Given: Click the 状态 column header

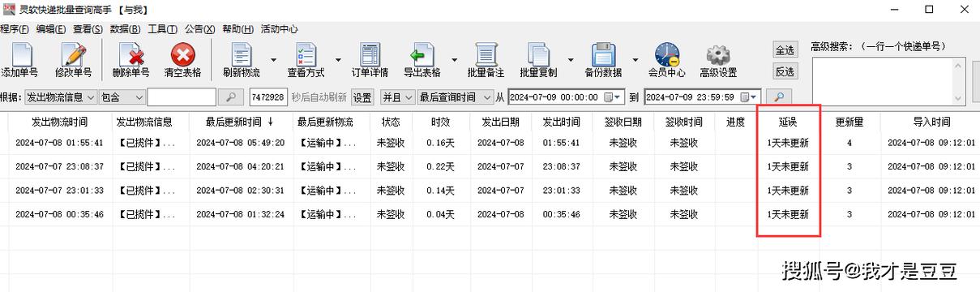Looking at the screenshot, I should (391, 122).
